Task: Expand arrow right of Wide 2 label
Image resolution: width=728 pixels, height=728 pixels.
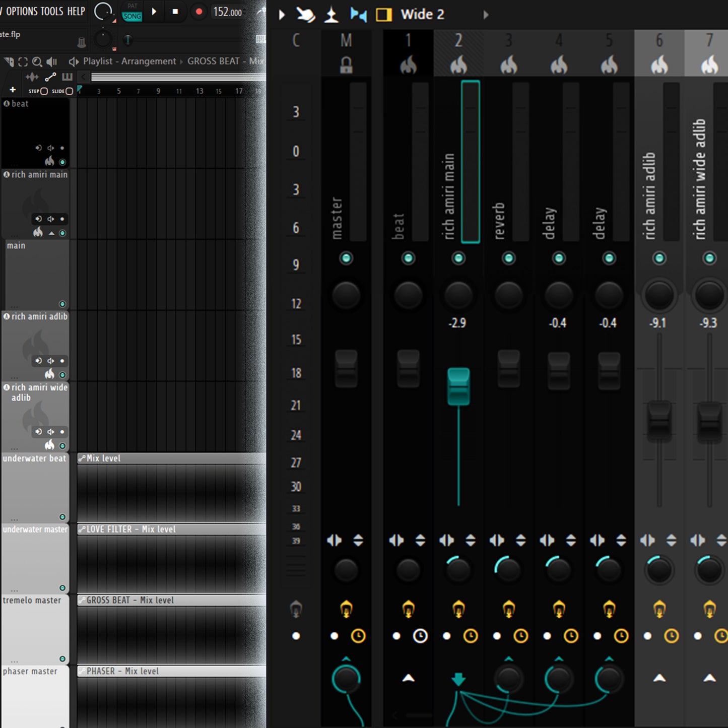Action: click(486, 15)
